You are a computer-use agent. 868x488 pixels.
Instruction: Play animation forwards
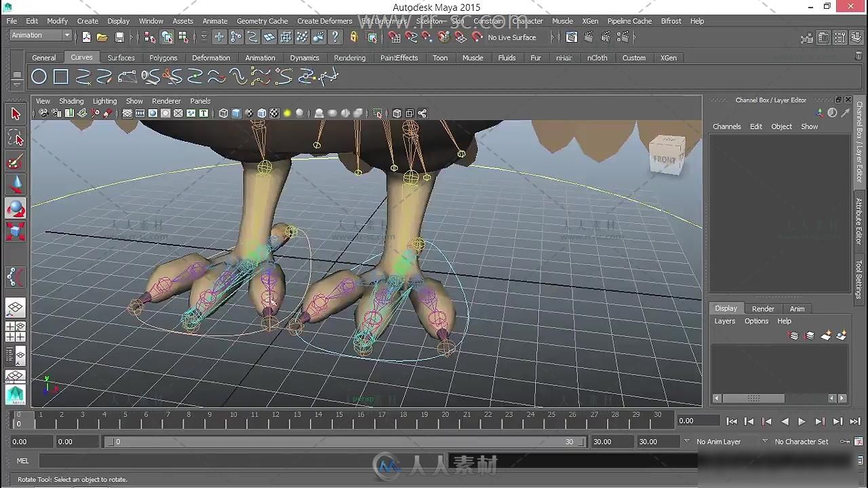[802, 421]
